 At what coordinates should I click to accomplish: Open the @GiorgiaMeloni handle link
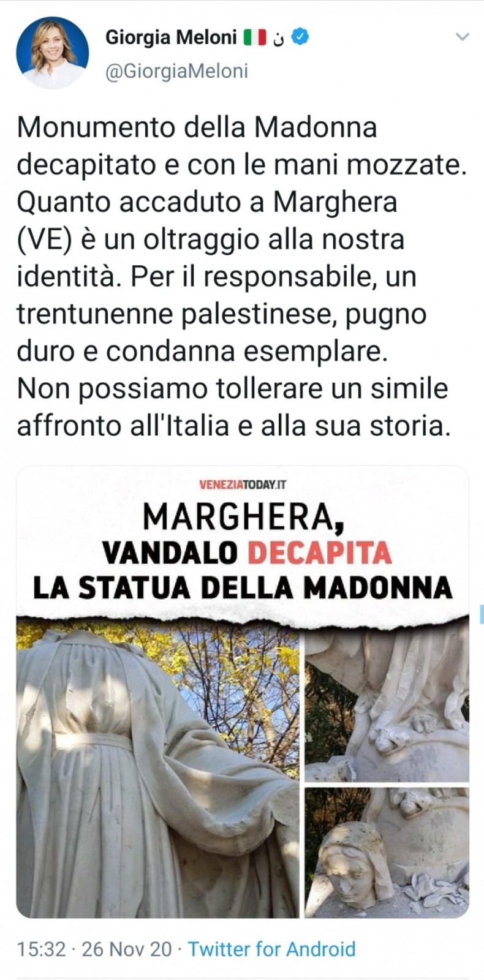click(177, 71)
